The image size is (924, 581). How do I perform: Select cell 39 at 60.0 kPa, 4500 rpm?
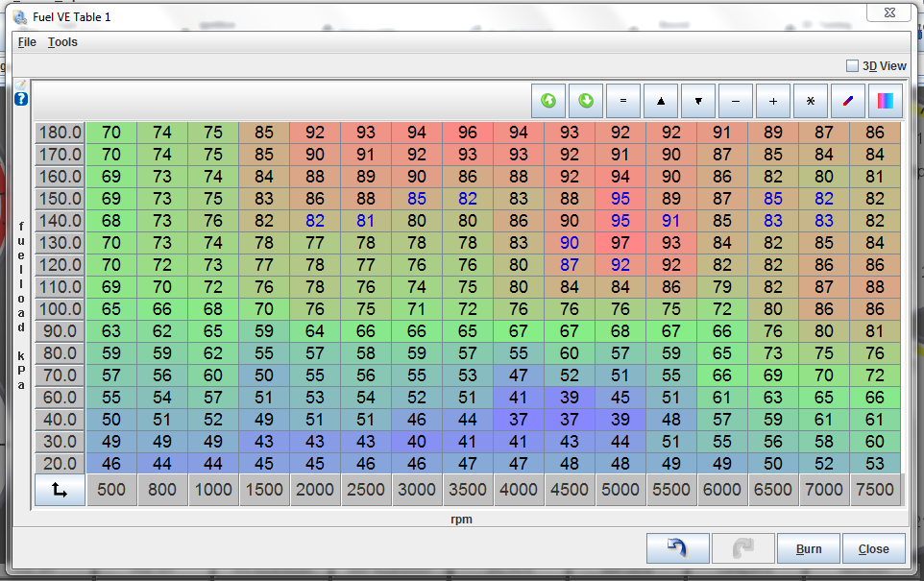(570, 398)
